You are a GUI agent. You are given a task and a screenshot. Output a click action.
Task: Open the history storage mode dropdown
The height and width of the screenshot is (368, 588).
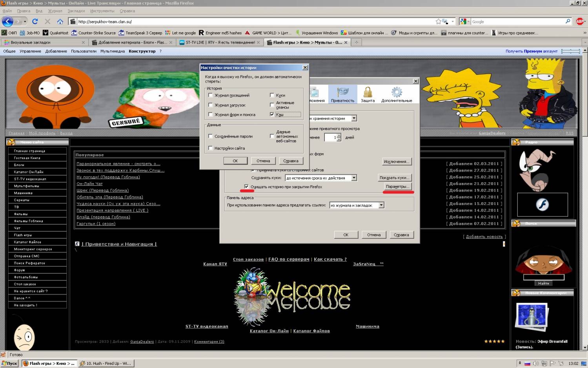click(354, 118)
